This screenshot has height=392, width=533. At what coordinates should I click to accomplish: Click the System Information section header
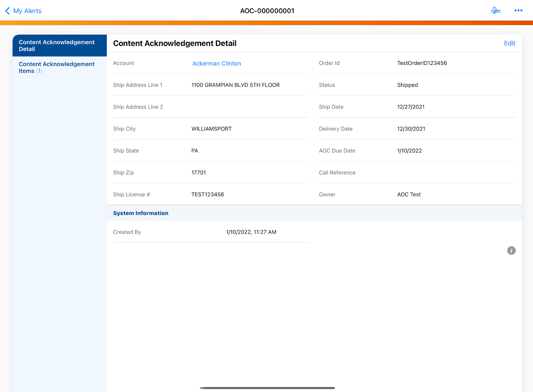(x=141, y=213)
